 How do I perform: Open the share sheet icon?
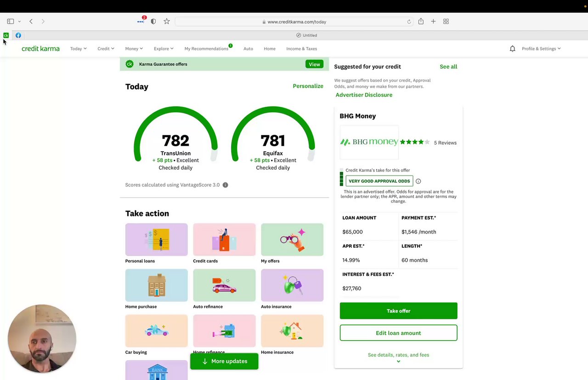421,21
